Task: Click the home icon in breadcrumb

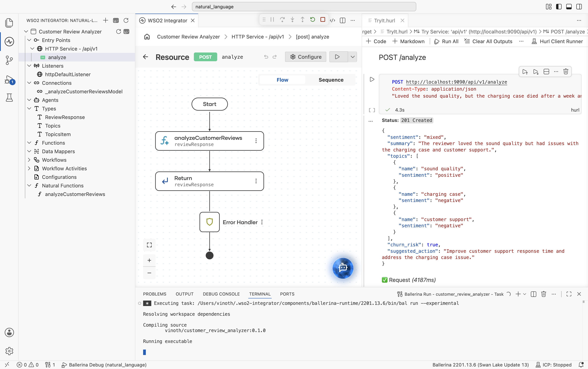Action: point(147,37)
